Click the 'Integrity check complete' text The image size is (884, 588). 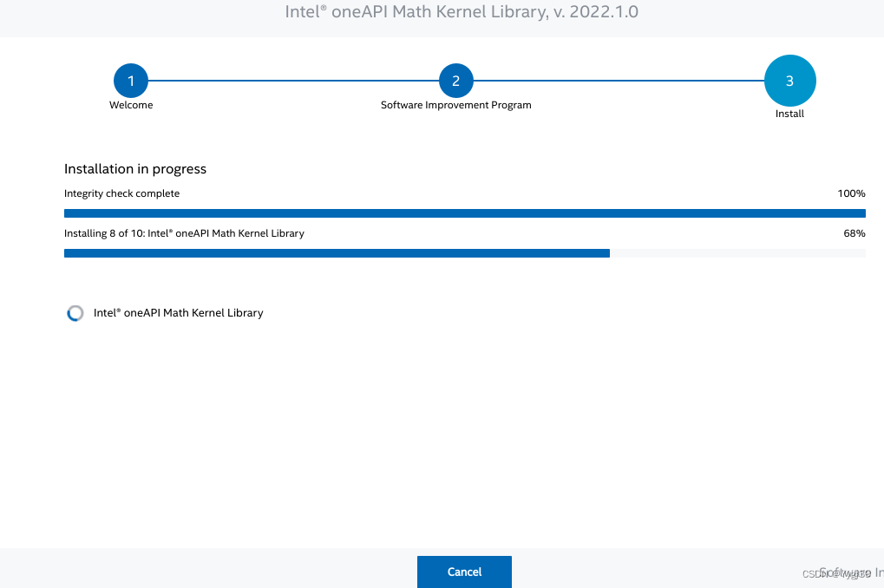[x=121, y=193]
